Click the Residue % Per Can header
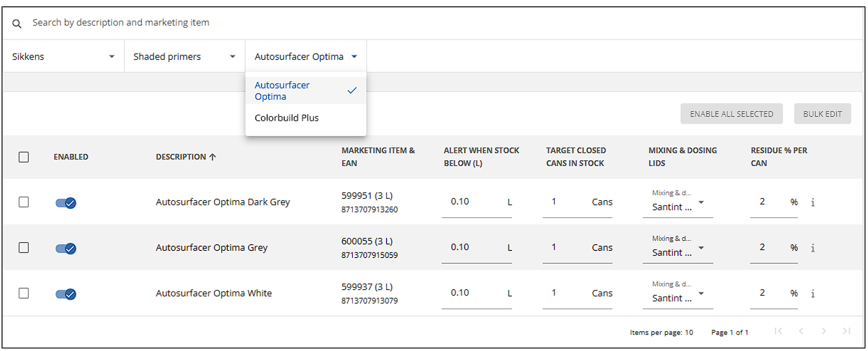 [779, 157]
